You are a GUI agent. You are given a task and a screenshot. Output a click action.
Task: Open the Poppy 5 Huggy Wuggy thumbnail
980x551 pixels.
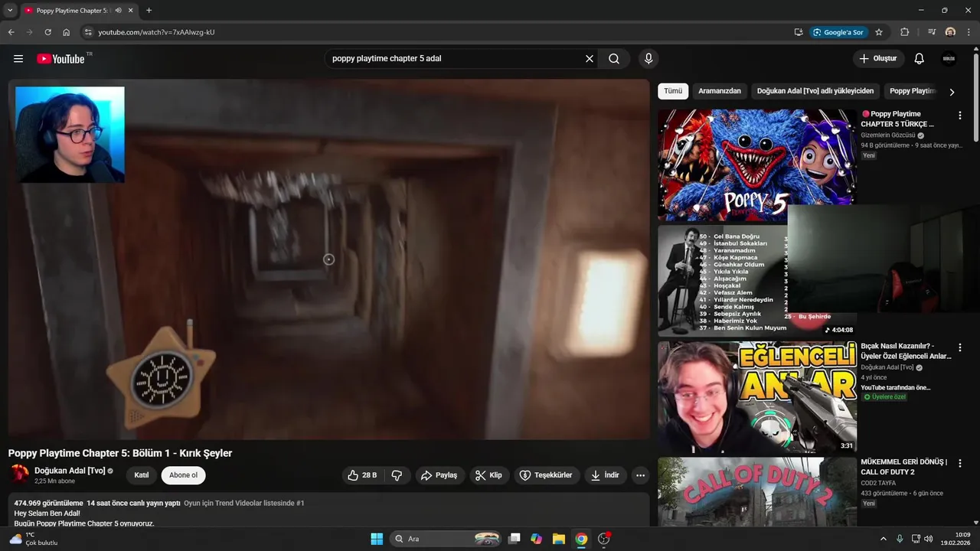tap(757, 165)
